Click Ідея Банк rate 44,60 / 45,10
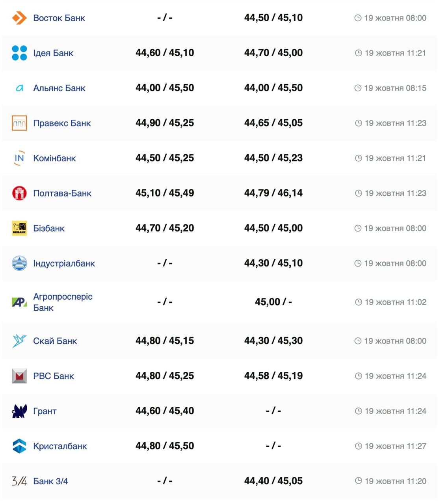The image size is (446, 504). click(165, 53)
